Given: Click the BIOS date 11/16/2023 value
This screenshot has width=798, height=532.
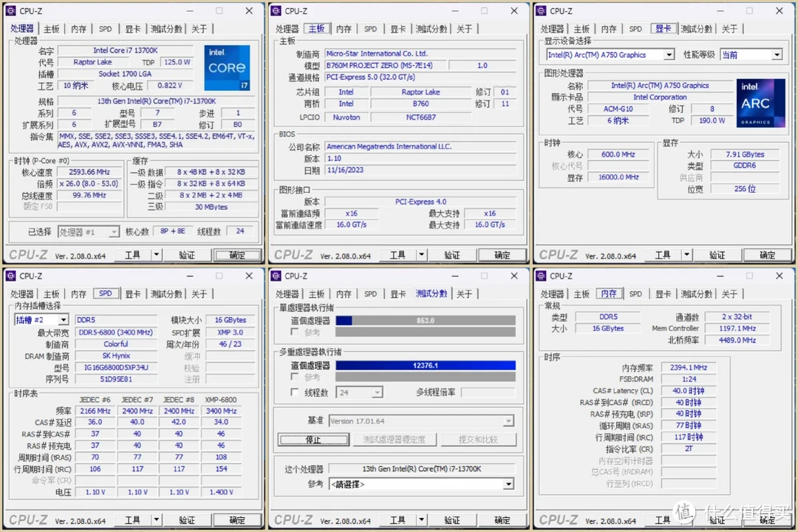Looking at the screenshot, I should (420, 169).
